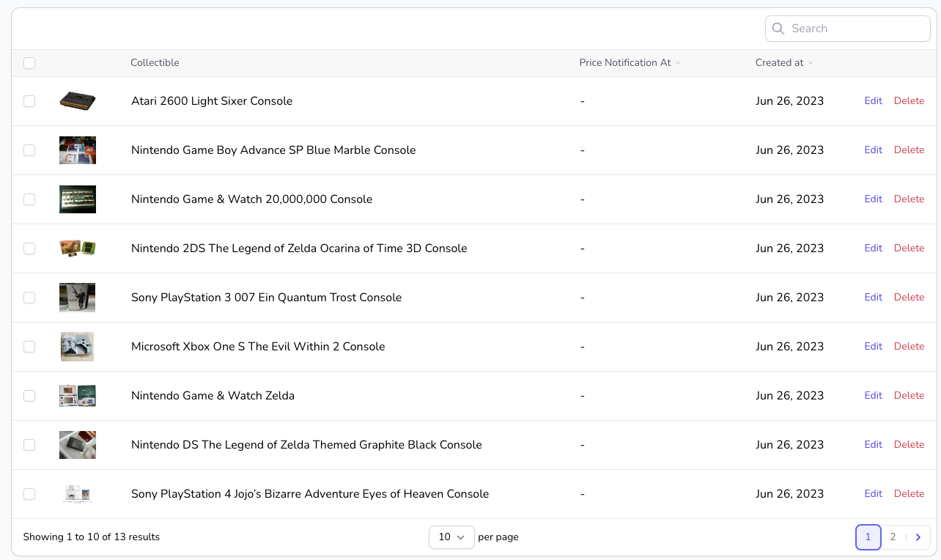This screenshot has height=560, width=941.
Task: Select pagination page 1
Action: coord(868,537)
